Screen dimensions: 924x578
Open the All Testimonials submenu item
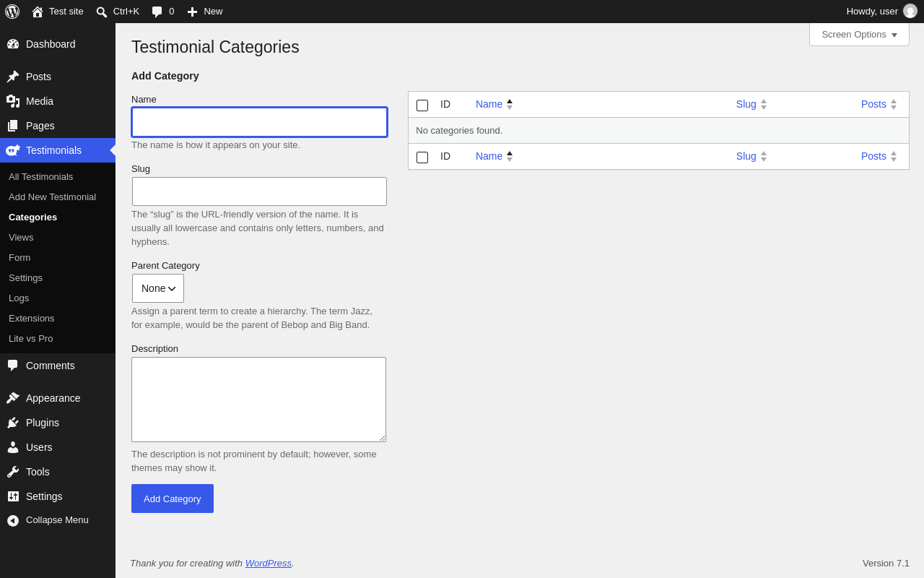point(40,176)
